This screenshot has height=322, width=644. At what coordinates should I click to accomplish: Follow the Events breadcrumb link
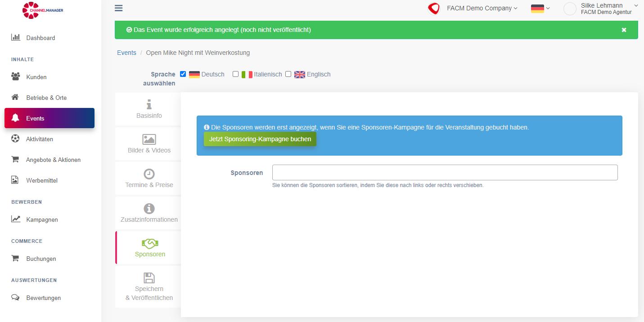tap(126, 53)
